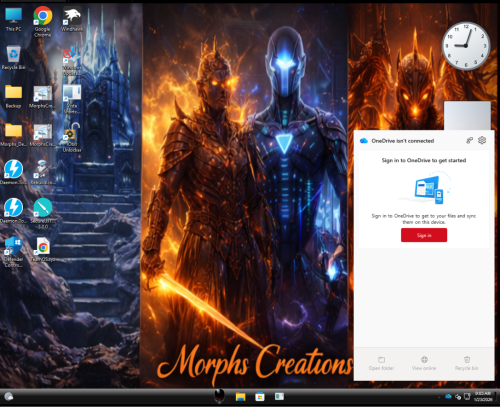Open OneDrive settings gear menu

coord(482,140)
